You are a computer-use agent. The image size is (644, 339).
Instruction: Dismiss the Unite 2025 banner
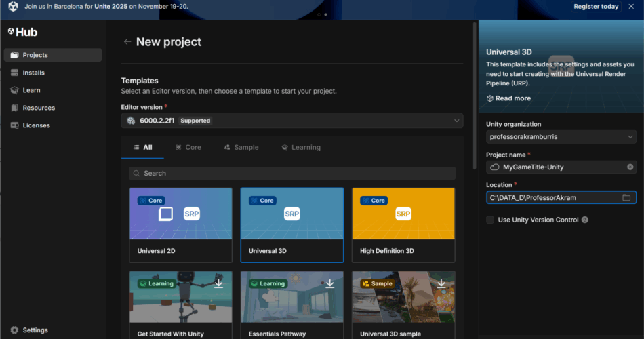(631, 7)
